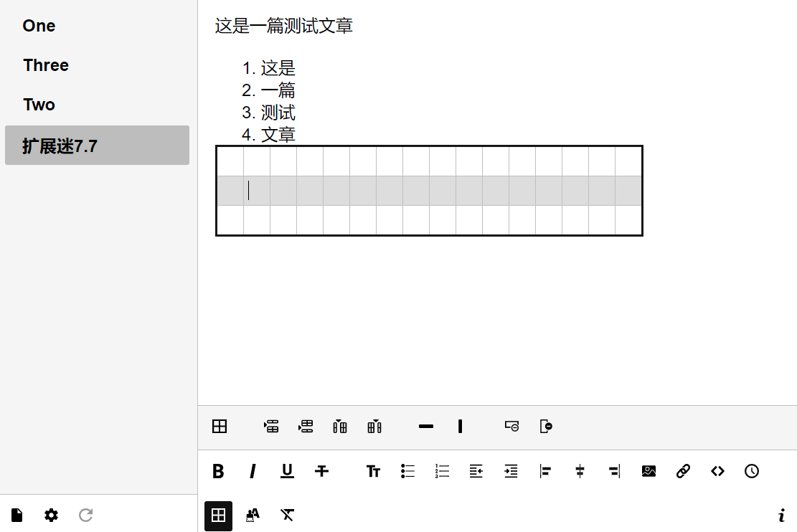The width and height of the screenshot is (797, 532).
Task: Insert table row below icon
Action: coord(306,427)
